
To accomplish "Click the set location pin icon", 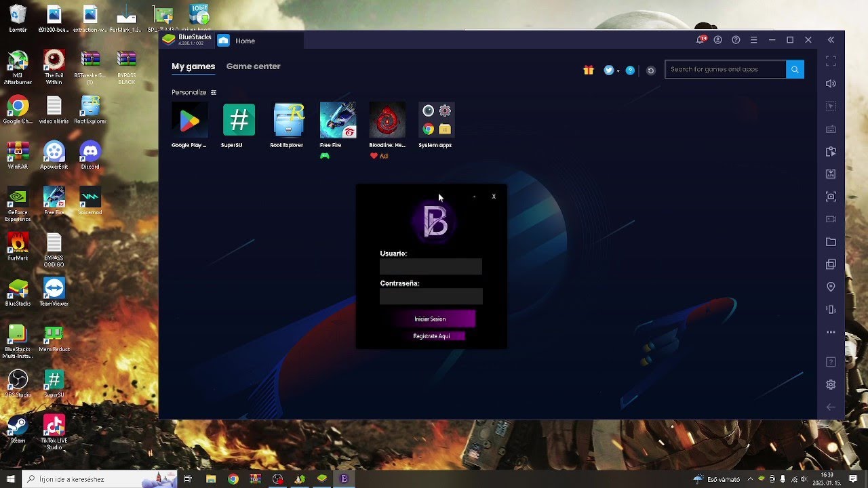I will click(x=831, y=287).
